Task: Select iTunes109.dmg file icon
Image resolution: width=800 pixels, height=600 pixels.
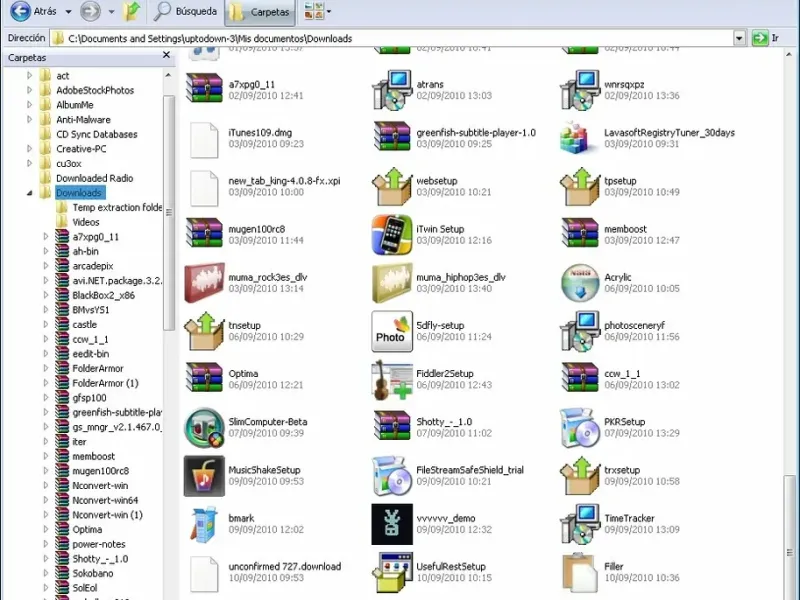Action: tap(204, 139)
